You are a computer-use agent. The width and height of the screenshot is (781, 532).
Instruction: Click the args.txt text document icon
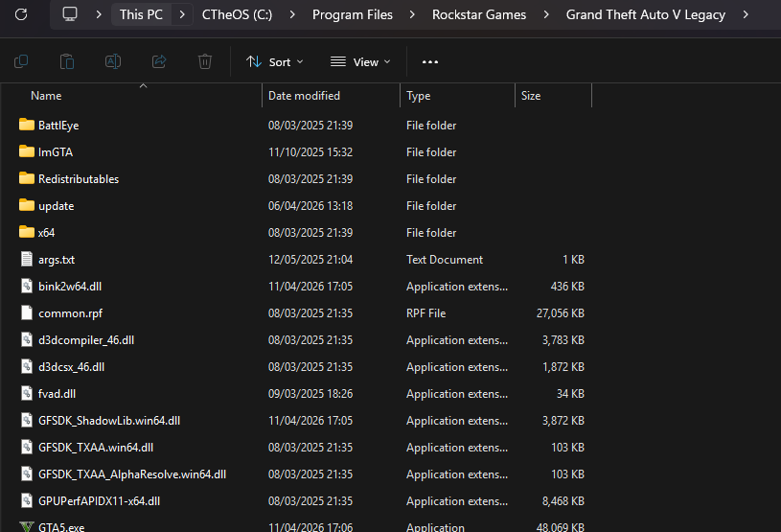27,259
